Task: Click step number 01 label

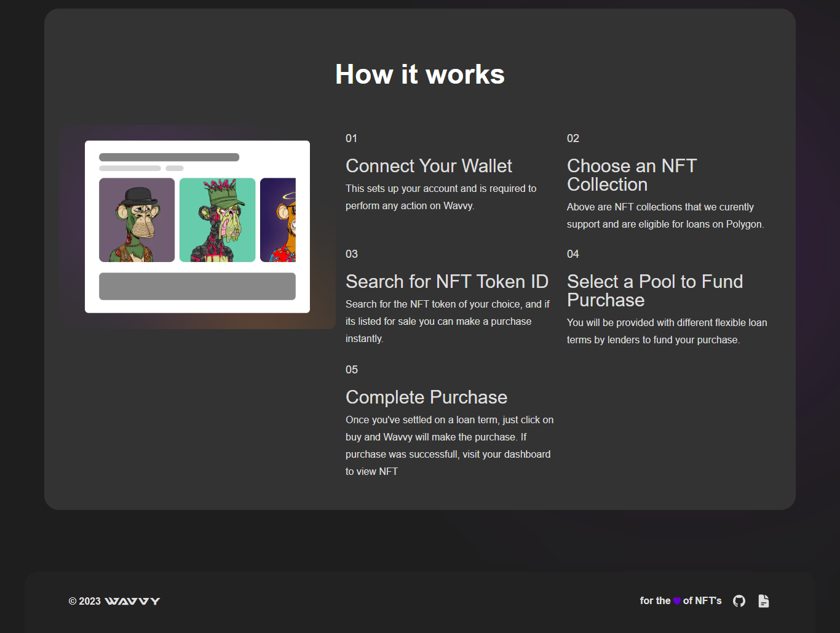Action: pos(352,138)
